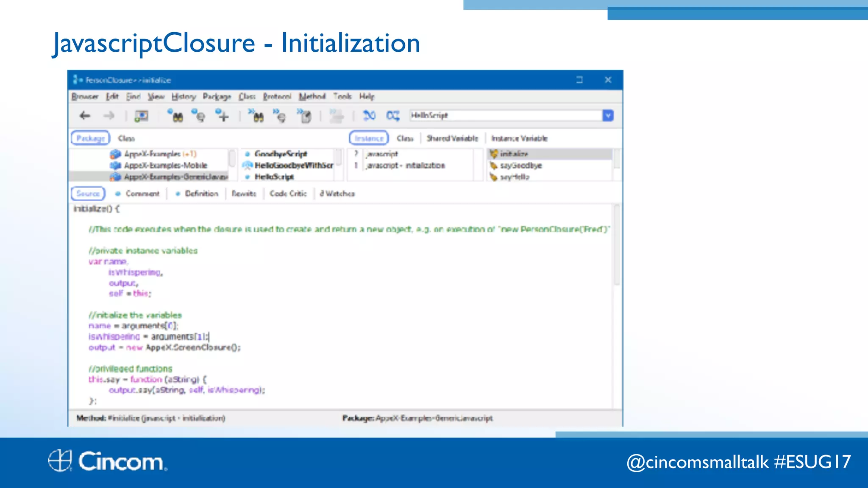Click the clipboard icon with double chevrons
The height and width of the screenshot is (488, 868).
(x=304, y=115)
